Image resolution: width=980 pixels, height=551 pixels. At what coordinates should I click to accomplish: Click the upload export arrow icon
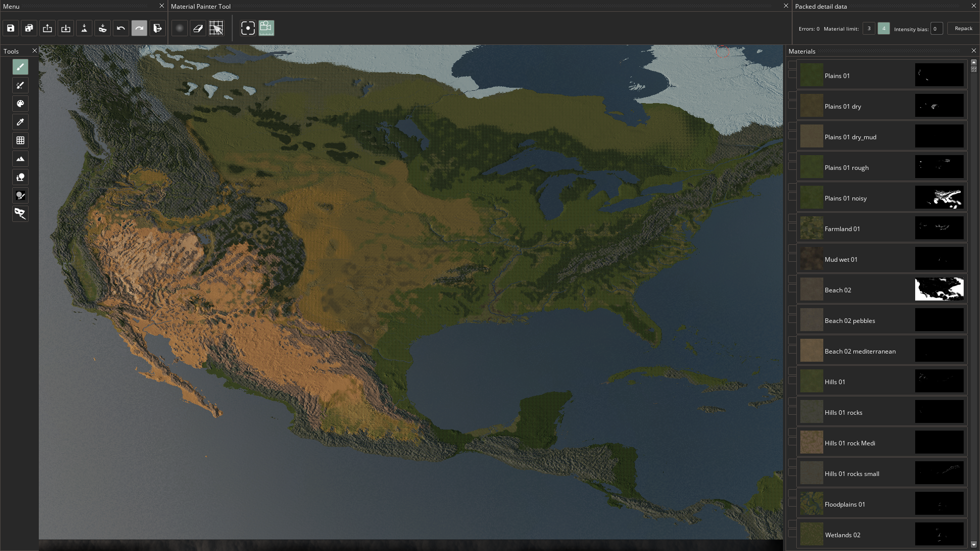pyautogui.click(x=47, y=28)
